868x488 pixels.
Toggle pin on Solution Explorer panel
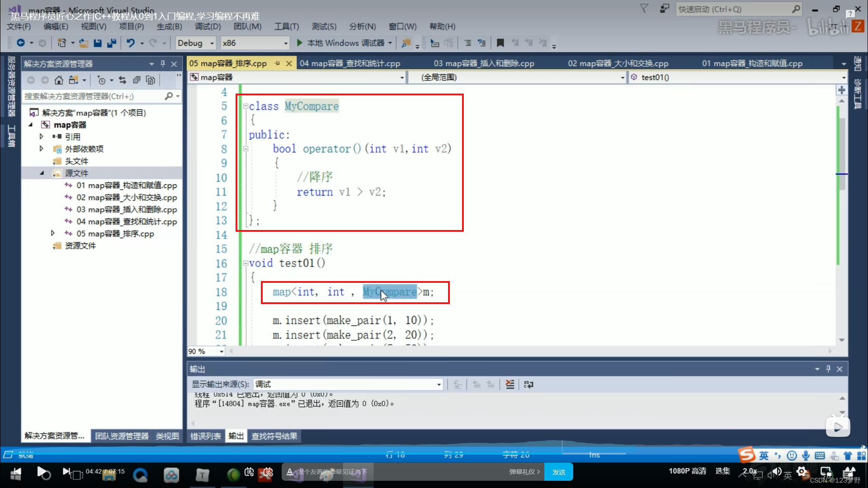(x=163, y=64)
